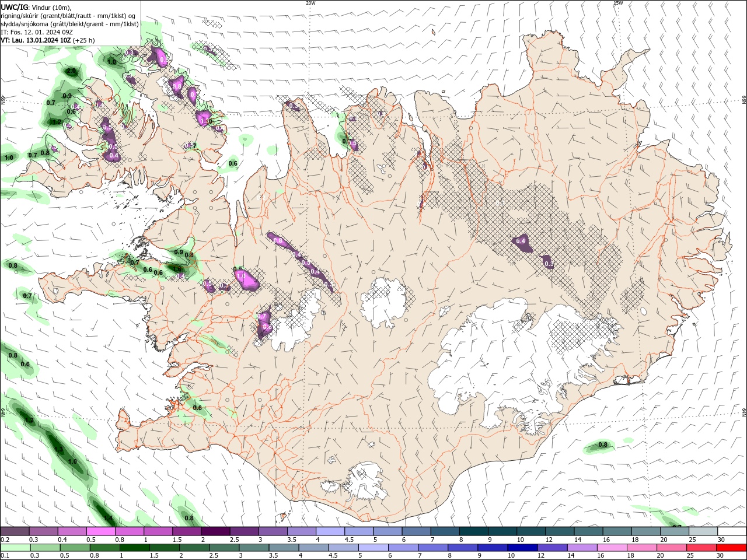This screenshot has width=747, height=560.
Task: Click the 0.8 rain value off the southeast coast
Action: [x=603, y=445]
